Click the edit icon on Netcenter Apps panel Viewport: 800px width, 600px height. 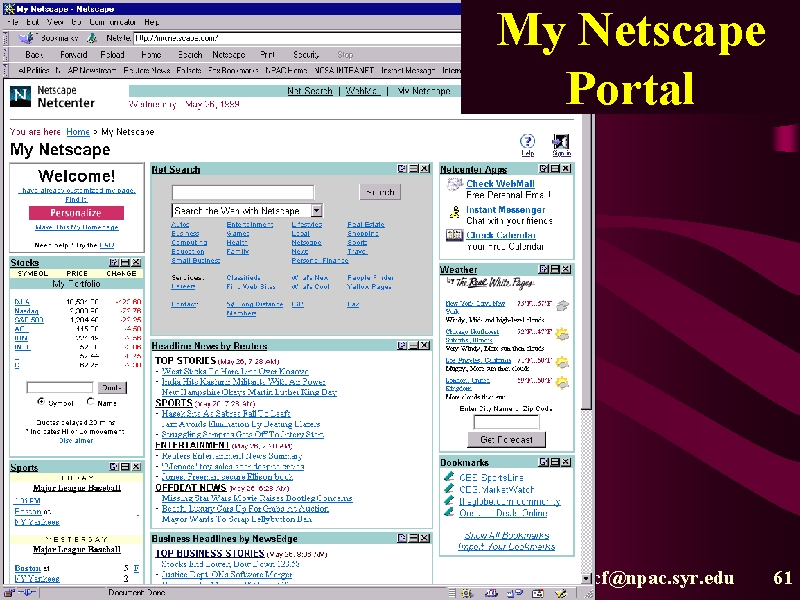click(x=543, y=168)
